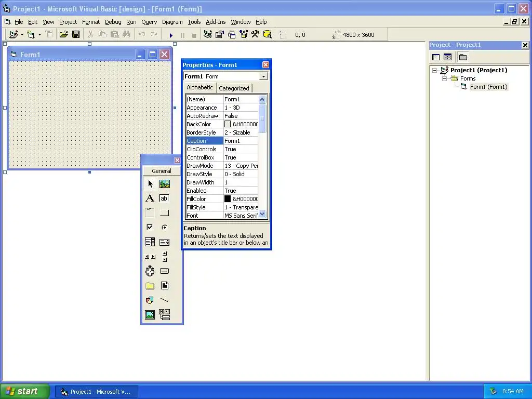This screenshot has width=532, height=399.
Task: Select the Label control in the toolbox
Action: click(x=150, y=198)
